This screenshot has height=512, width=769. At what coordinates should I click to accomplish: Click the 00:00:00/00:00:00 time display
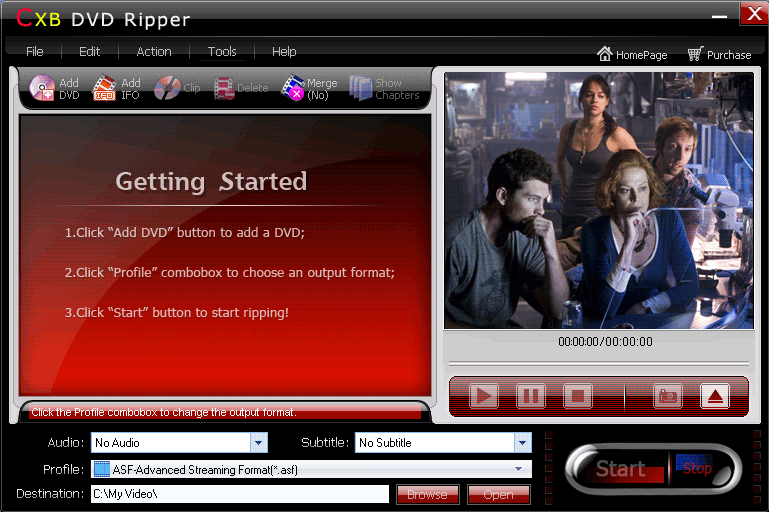point(605,341)
